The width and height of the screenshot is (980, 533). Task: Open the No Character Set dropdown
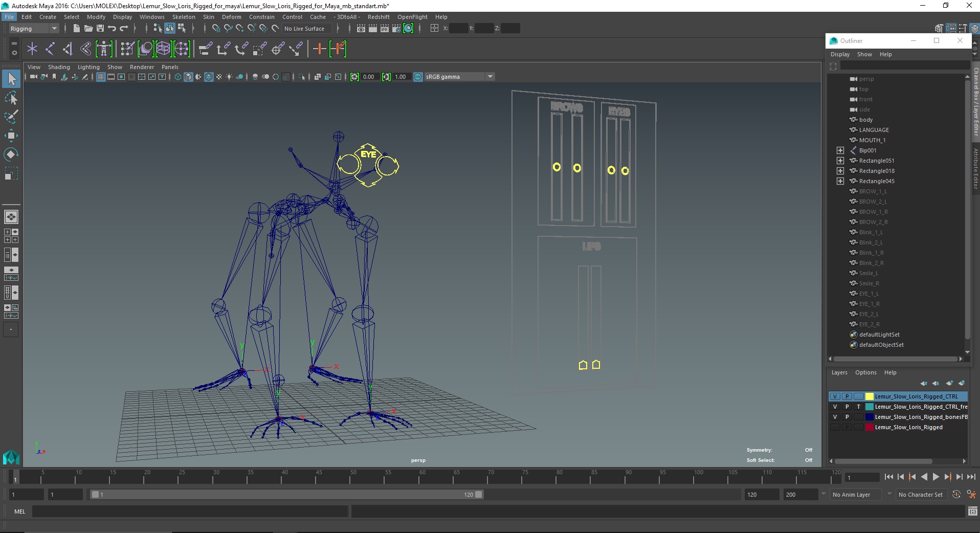921,495
